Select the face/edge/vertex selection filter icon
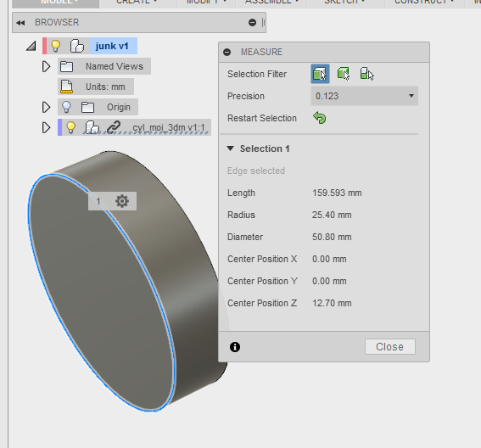The height and width of the screenshot is (448, 481). point(320,74)
